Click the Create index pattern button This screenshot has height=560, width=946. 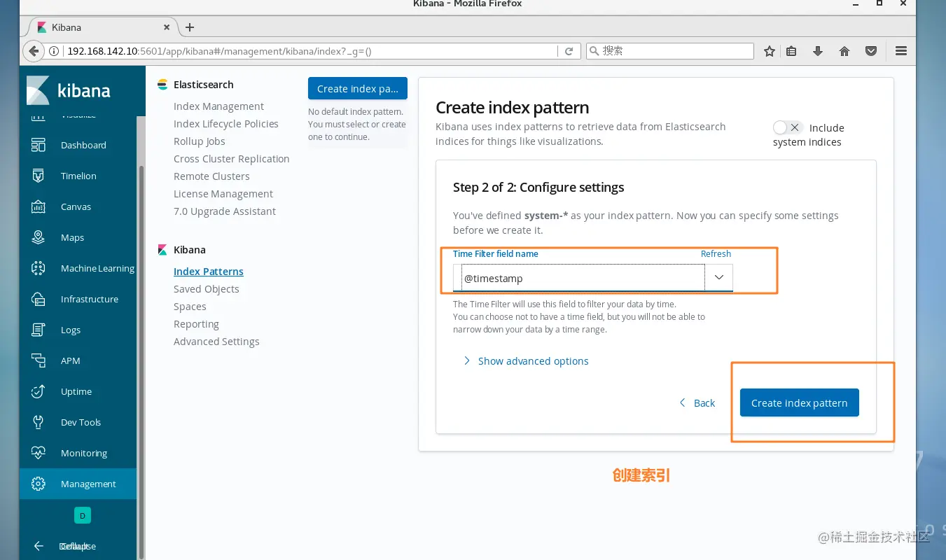(x=799, y=402)
